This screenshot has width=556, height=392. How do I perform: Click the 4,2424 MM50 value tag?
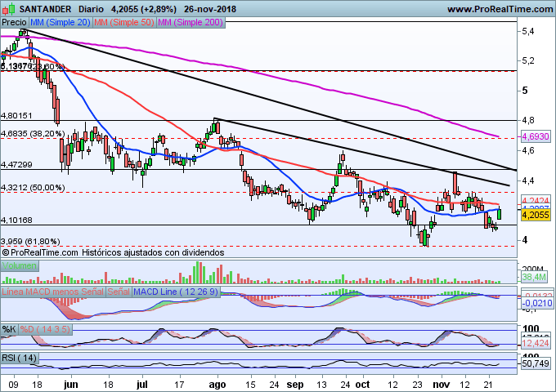pos(536,200)
